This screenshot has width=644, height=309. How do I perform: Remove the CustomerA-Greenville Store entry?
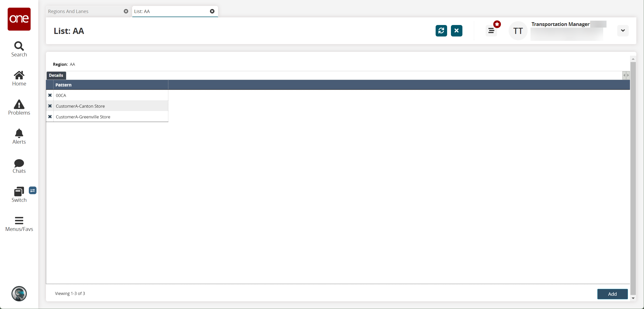coord(50,116)
